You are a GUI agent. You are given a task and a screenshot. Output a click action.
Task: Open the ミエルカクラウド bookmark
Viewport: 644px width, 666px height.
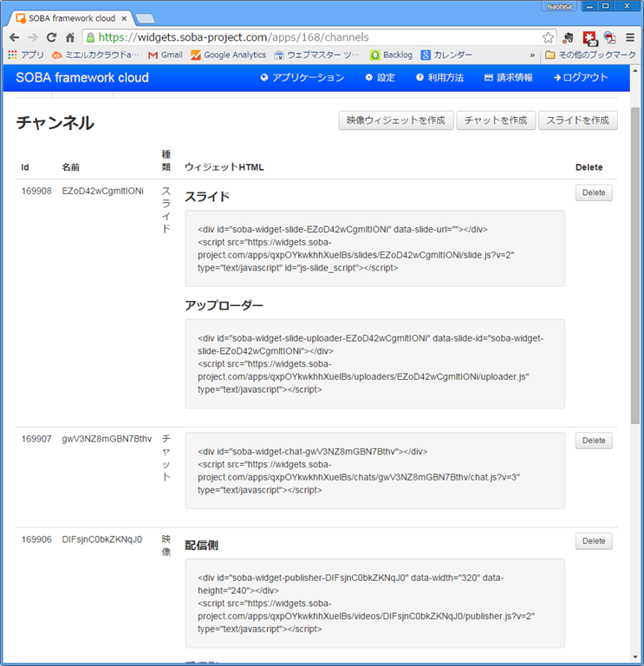point(95,55)
